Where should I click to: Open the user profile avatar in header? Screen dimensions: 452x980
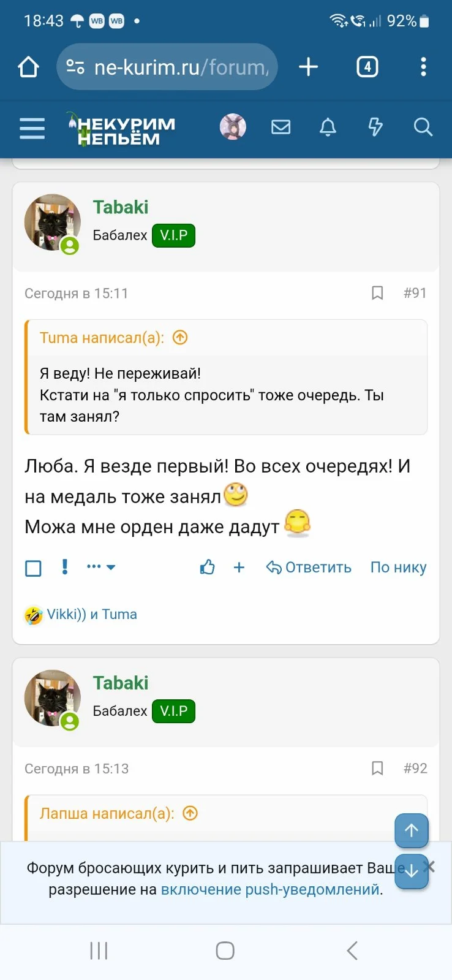point(233,127)
